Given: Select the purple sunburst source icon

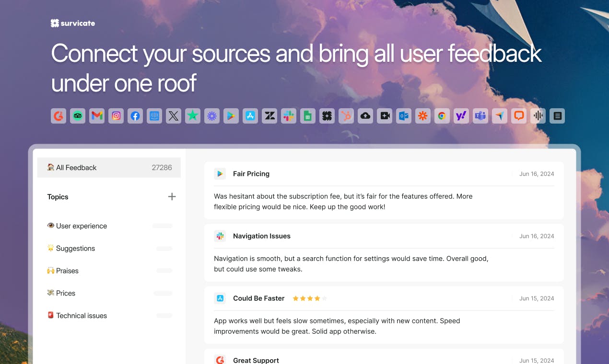Looking at the screenshot, I should point(212,116).
